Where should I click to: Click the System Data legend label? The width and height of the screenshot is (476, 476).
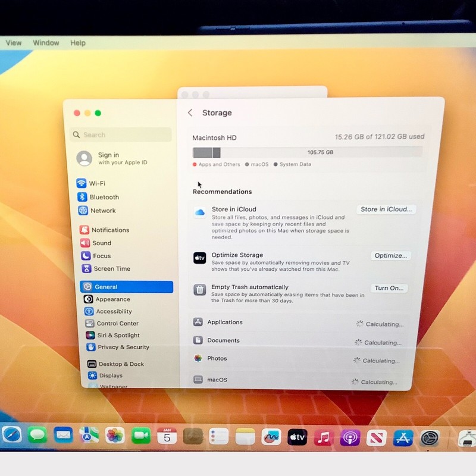coord(295,164)
